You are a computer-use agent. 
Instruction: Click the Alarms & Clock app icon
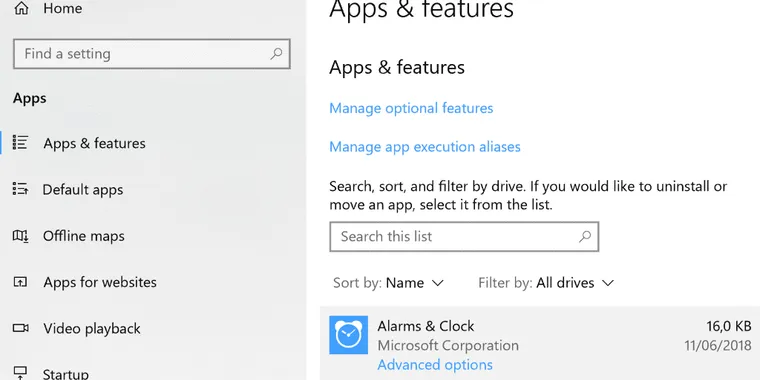pyautogui.click(x=348, y=335)
